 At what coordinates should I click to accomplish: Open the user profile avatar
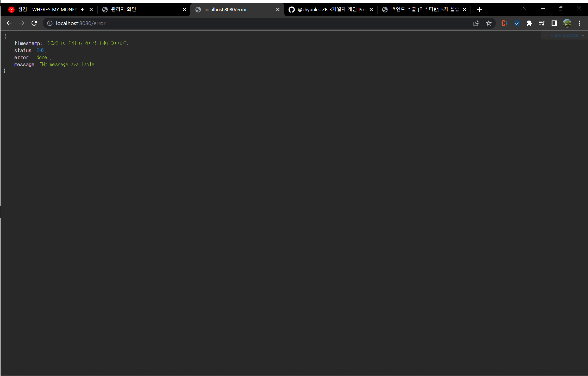click(x=567, y=23)
